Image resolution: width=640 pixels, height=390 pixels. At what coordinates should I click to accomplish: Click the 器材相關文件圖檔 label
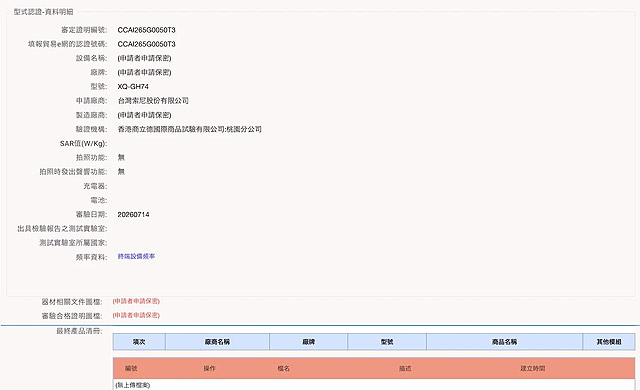tap(72, 302)
